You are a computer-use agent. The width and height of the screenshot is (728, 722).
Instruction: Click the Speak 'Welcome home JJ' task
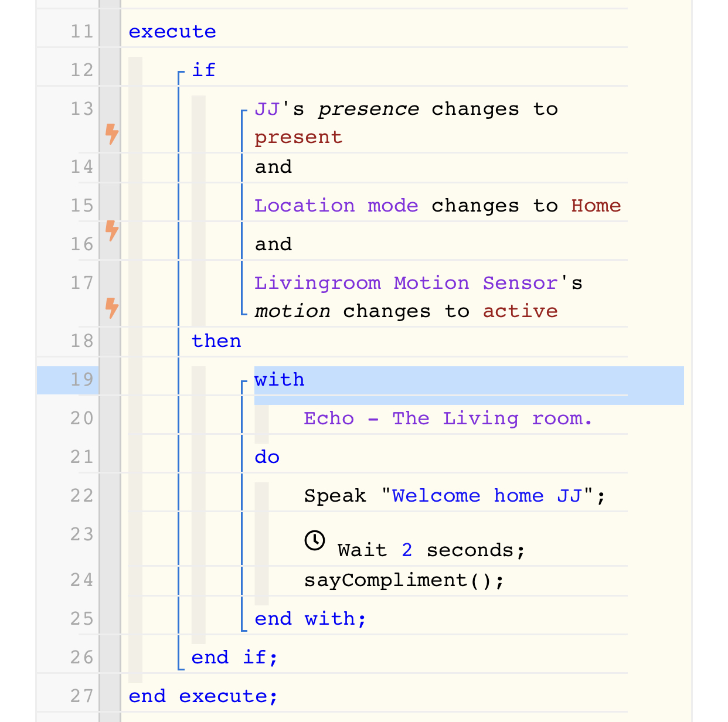pos(455,496)
